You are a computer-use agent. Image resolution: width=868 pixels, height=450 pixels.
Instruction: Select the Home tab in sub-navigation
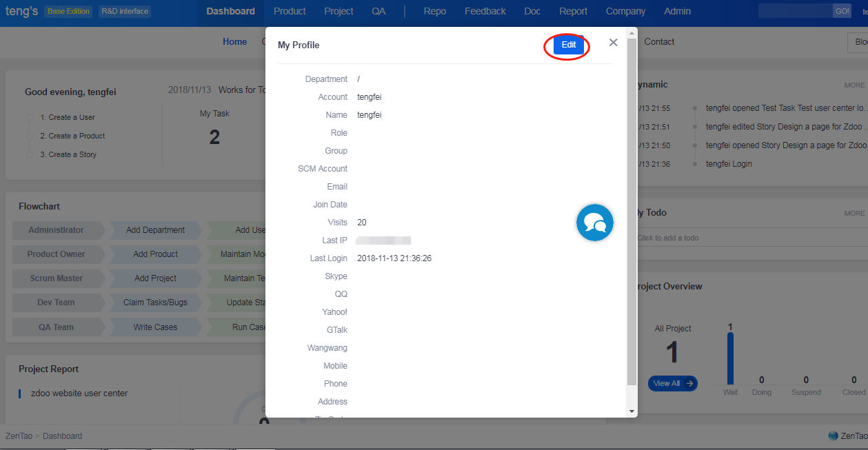tap(234, 42)
